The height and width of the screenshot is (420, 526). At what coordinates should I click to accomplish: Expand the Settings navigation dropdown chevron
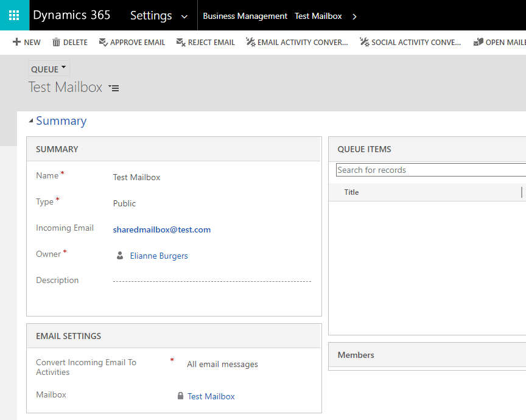click(184, 16)
